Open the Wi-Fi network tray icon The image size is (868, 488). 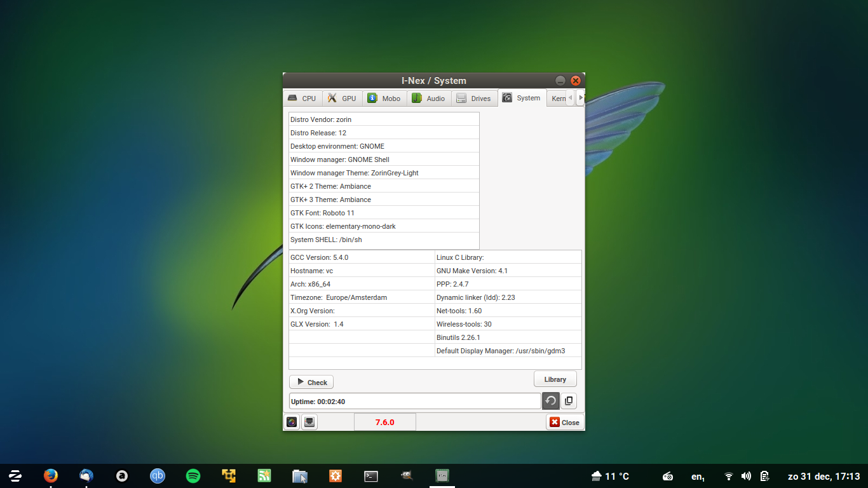729,476
